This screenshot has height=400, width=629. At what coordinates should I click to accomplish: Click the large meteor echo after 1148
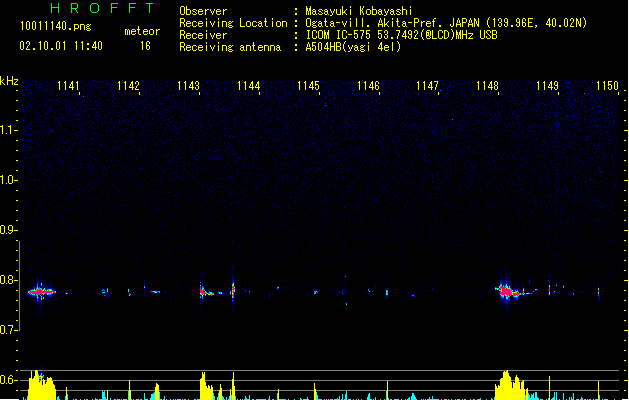coord(510,292)
